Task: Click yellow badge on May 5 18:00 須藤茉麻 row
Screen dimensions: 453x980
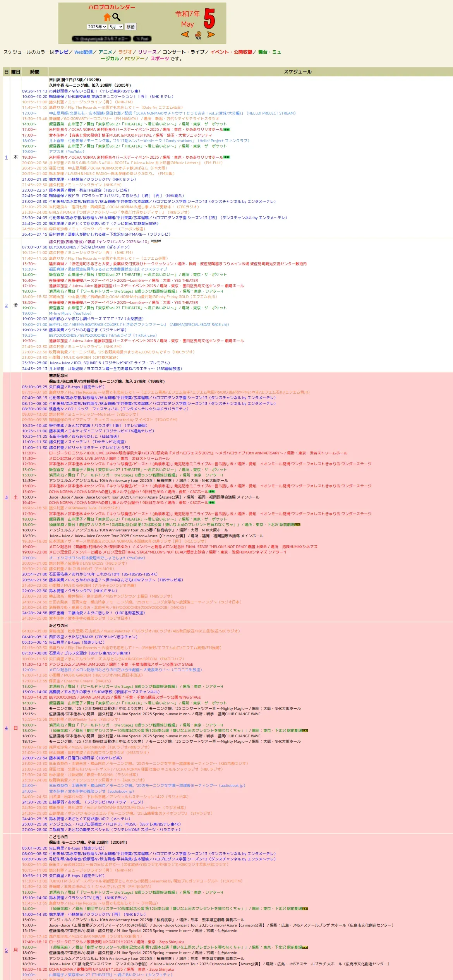Action: point(305,947)
